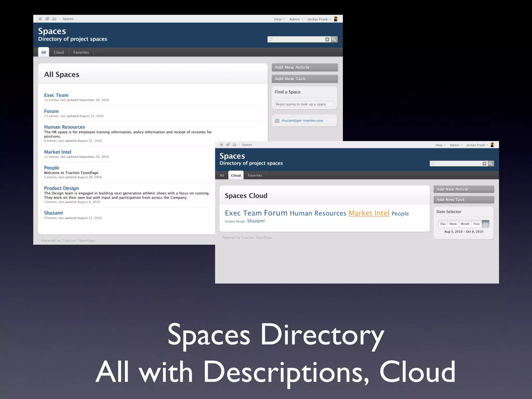Screen dimensions: 532x399
Task: Click Find a Space lookup field
Action: (304, 104)
